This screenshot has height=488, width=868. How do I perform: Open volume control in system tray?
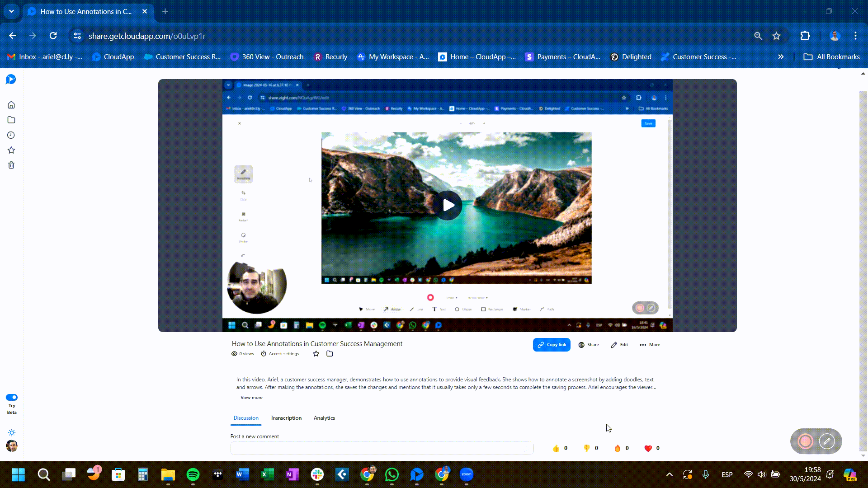762,474
